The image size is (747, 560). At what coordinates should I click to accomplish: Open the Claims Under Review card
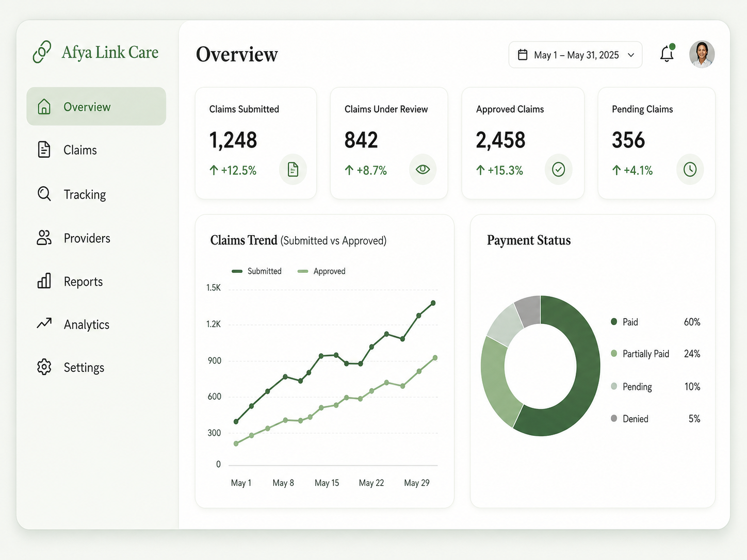click(389, 143)
